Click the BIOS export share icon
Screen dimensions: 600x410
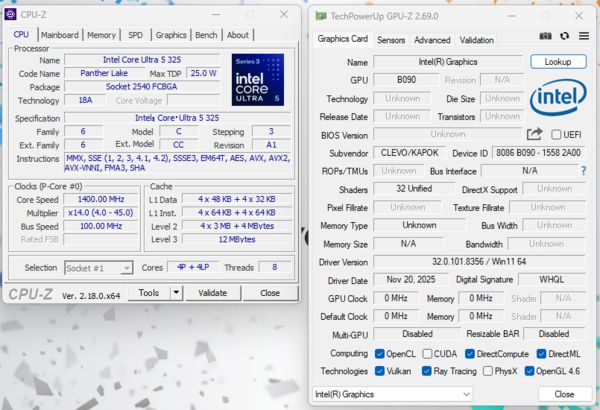pos(535,134)
